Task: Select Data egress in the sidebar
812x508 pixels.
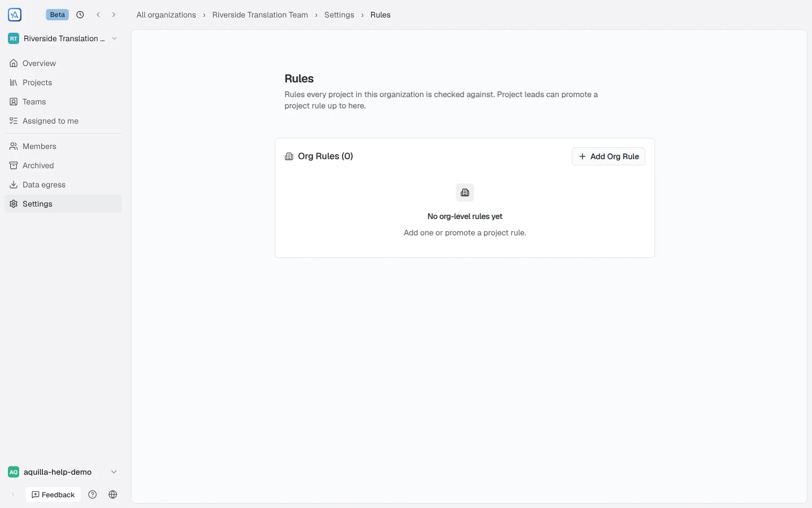Action: click(63, 185)
